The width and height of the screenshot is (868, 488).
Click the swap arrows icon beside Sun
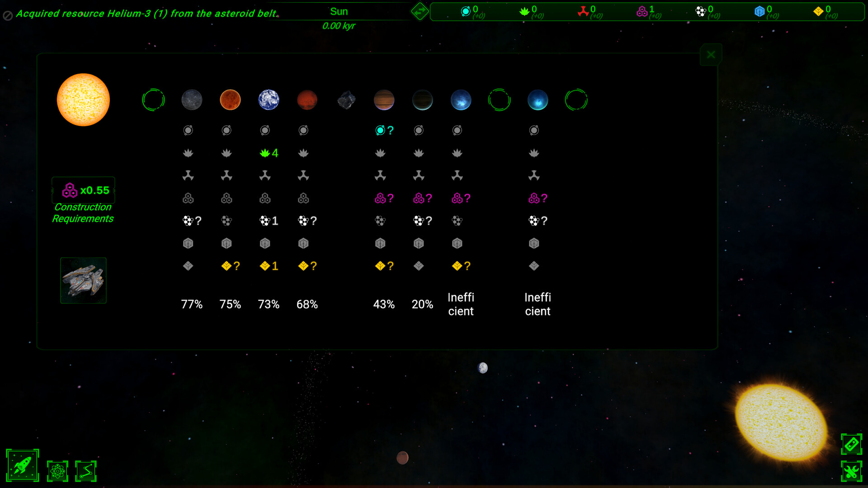[420, 12]
